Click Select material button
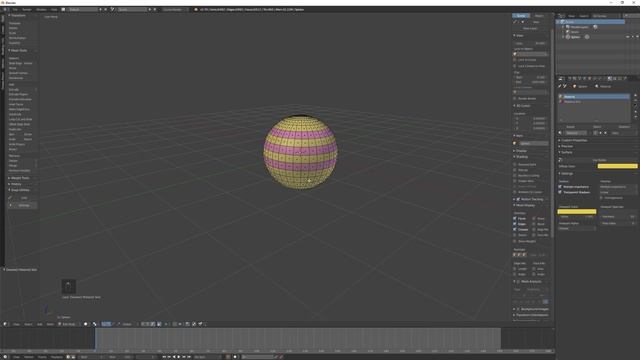The width and height of the screenshot is (640, 360). pos(597,127)
